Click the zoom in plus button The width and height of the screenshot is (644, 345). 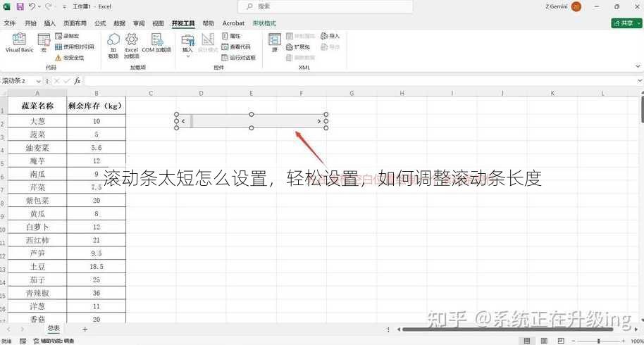click(623, 341)
